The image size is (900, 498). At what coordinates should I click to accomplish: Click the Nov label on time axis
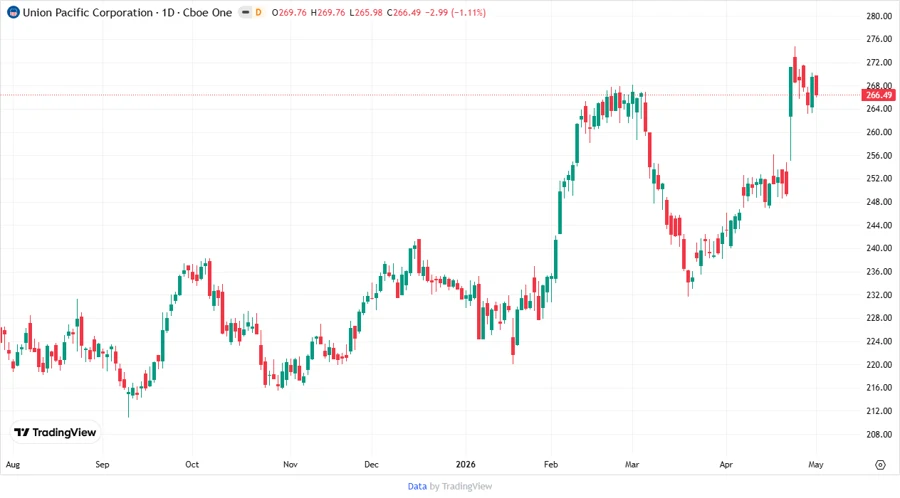pyautogui.click(x=290, y=465)
